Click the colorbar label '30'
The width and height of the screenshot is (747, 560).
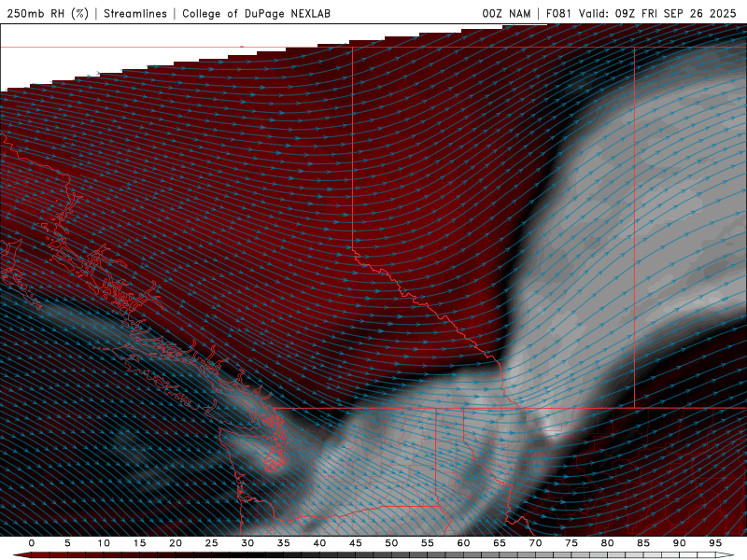247,543
